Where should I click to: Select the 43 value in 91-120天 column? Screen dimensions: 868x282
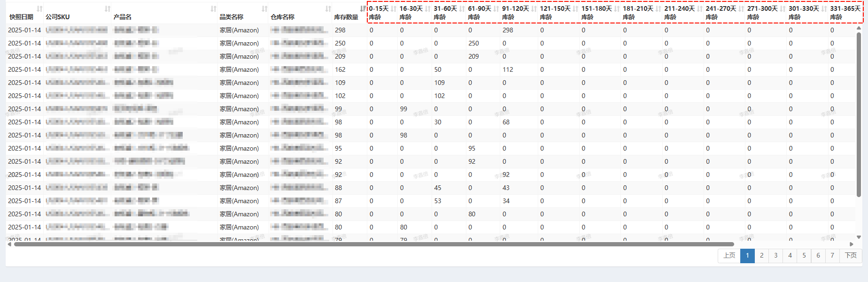[x=506, y=188]
